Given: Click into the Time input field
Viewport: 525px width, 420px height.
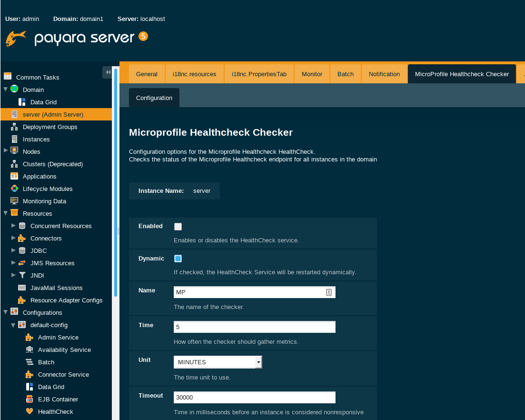Looking at the screenshot, I should (x=255, y=327).
